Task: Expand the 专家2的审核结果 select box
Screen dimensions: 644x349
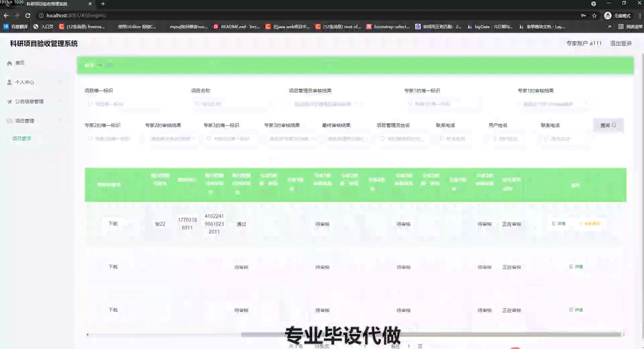Action: click(x=173, y=139)
